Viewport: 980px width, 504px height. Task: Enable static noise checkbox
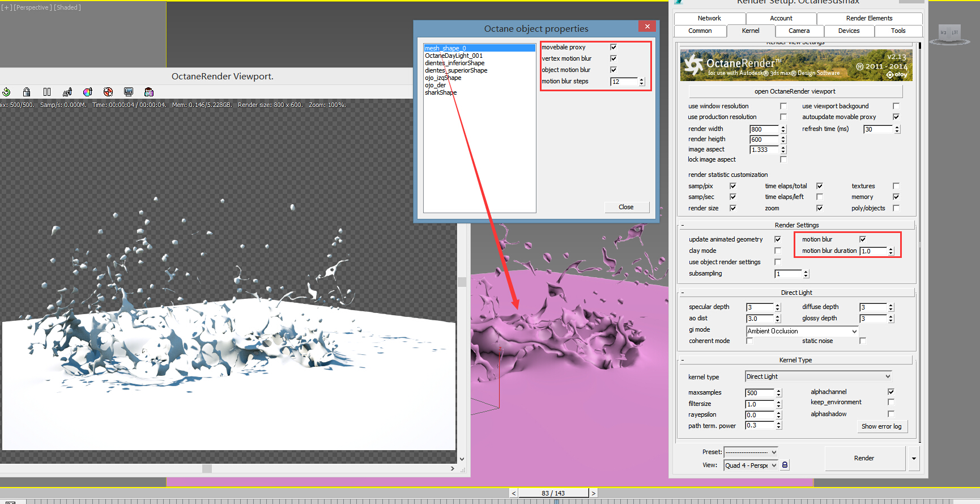click(863, 341)
